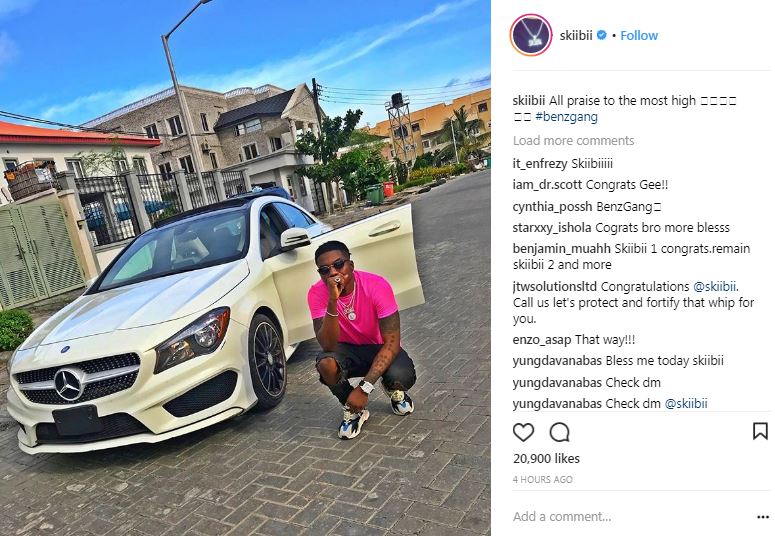This screenshot has width=775, height=536.
Task: Expand Load more comments
Action: click(x=573, y=141)
